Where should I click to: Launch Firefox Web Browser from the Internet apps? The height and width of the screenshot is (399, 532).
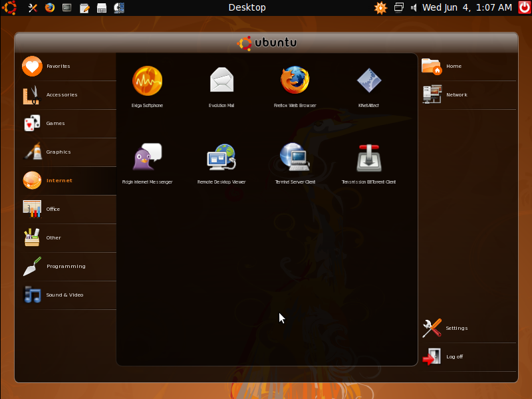pos(295,86)
